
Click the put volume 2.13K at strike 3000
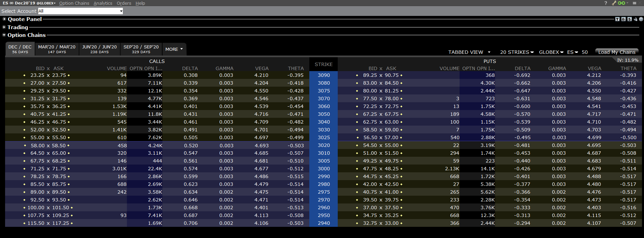point(452,169)
